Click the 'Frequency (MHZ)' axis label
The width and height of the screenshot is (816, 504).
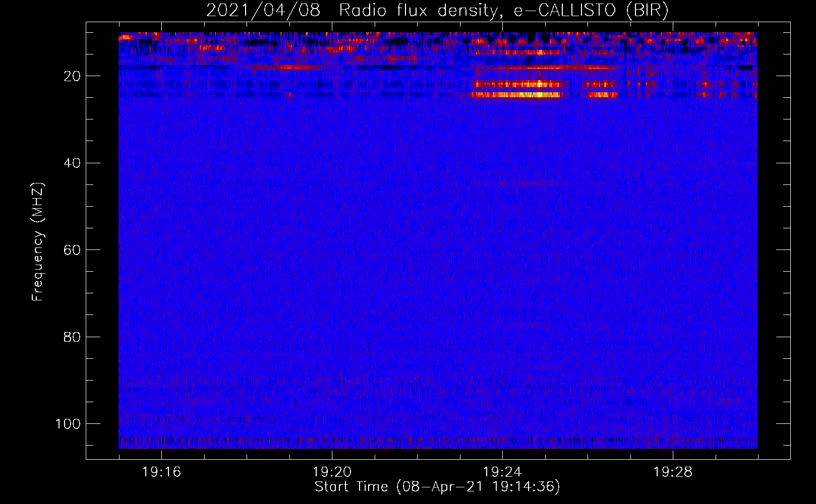[38, 241]
